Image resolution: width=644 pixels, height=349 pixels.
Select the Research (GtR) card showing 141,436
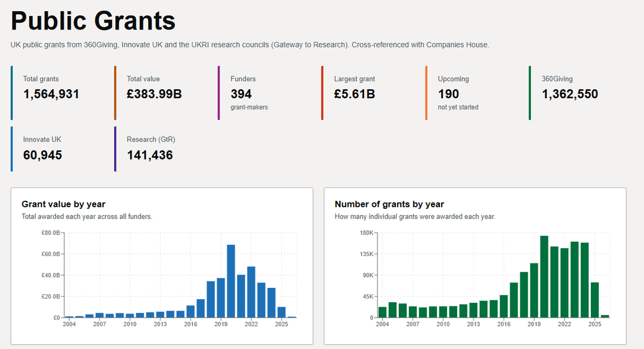click(161, 149)
